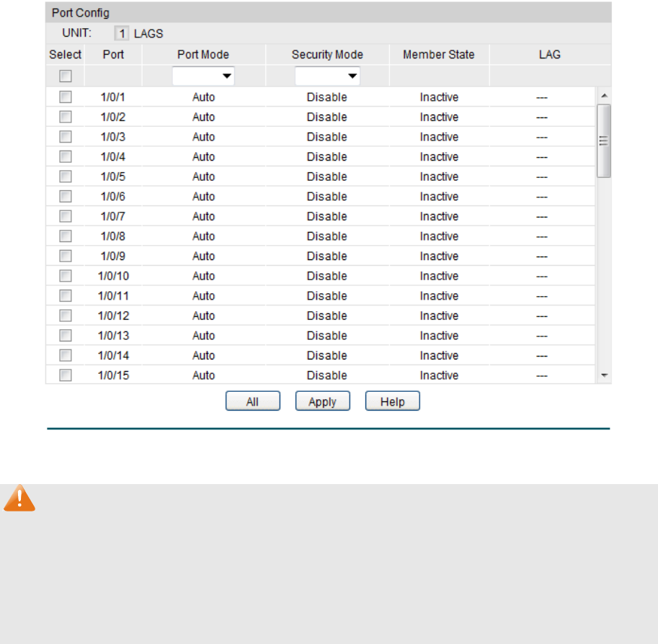658x644 pixels.
Task: Tick the checkbox beside port 1/0/6
Action: (66, 197)
